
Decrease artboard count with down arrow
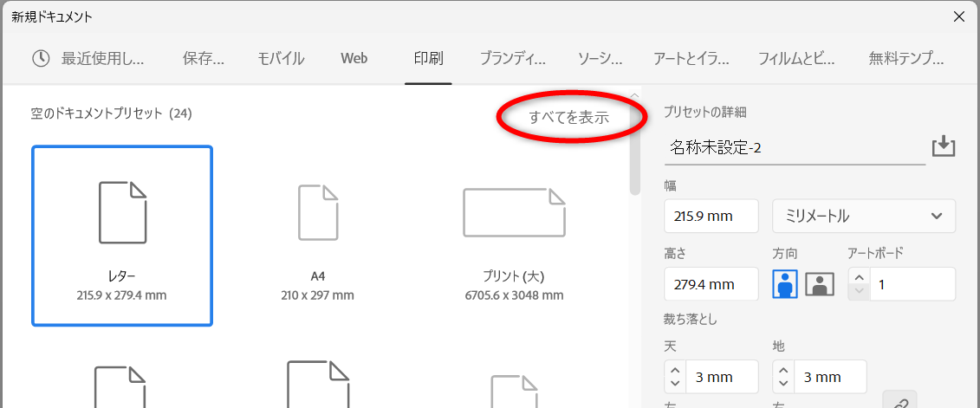[860, 291]
